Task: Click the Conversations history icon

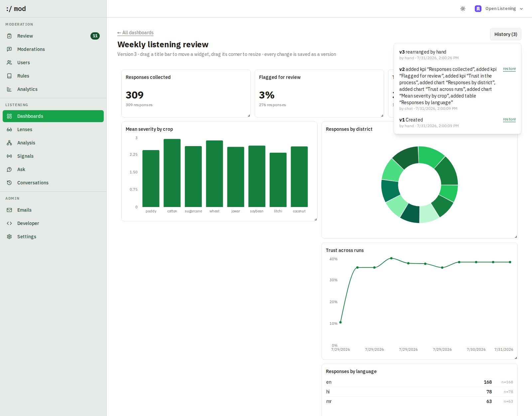Action: (x=9, y=183)
